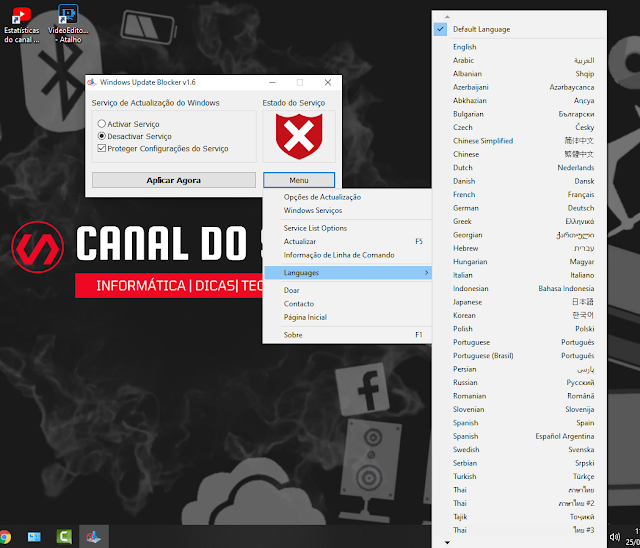Select Swedish Svenska language
The image size is (640, 548).
pos(519,450)
